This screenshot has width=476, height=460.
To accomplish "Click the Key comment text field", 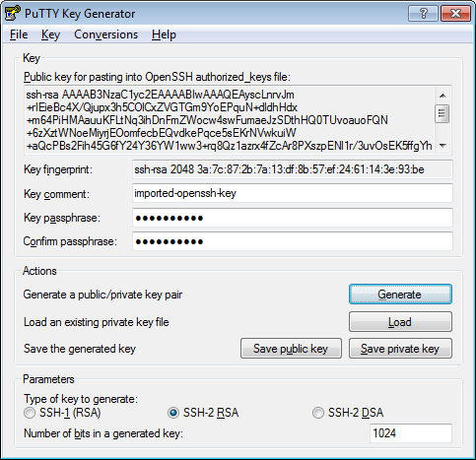I will (293, 193).
